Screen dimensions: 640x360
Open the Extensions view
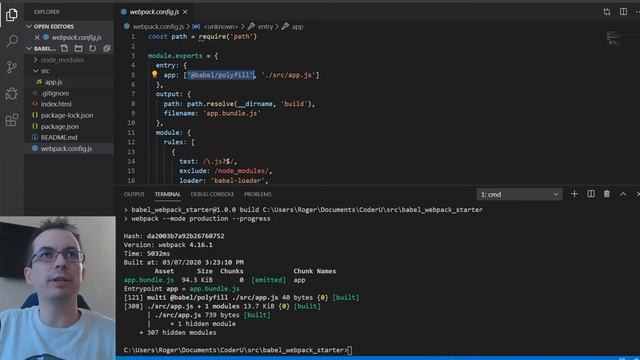(x=12, y=120)
